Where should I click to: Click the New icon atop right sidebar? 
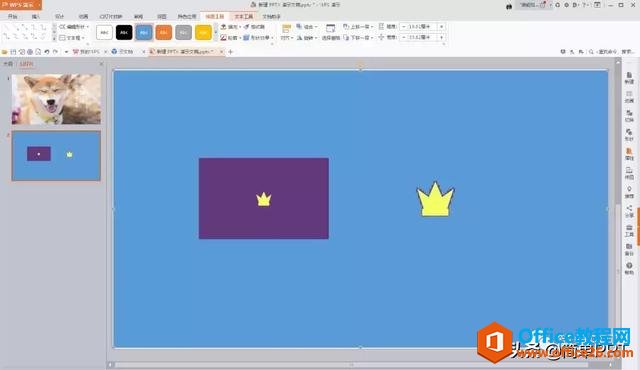(629, 78)
